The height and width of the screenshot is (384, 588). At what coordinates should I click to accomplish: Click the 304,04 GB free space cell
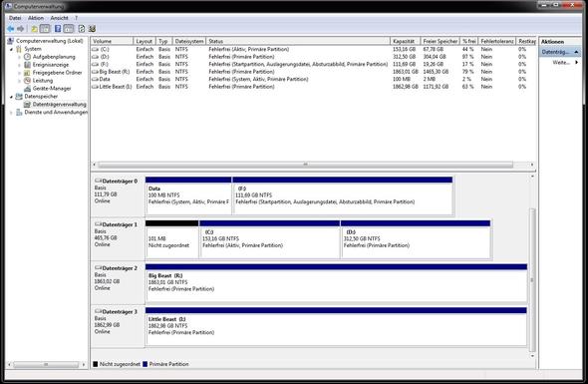(x=435, y=57)
